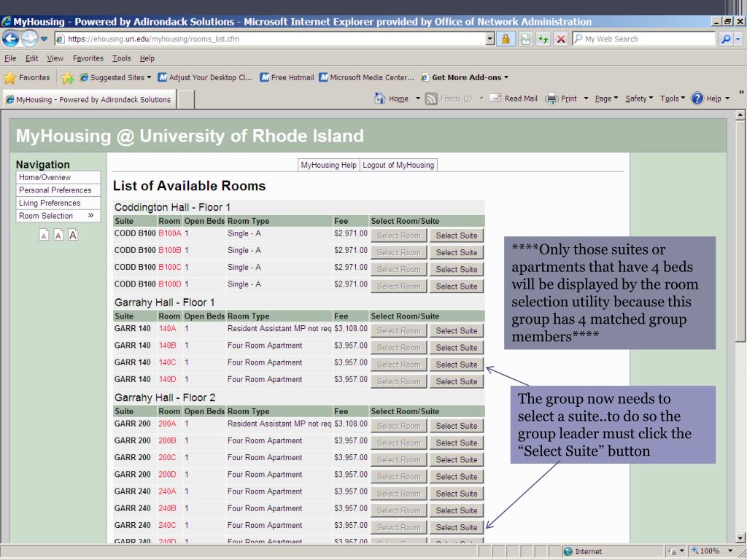The width and height of the screenshot is (747, 560).
Task: Click Logout of MyHousing
Action: [398, 165]
